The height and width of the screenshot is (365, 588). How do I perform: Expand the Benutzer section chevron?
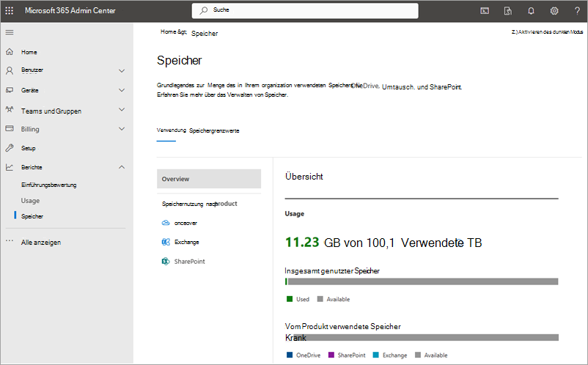click(x=122, y=70)
